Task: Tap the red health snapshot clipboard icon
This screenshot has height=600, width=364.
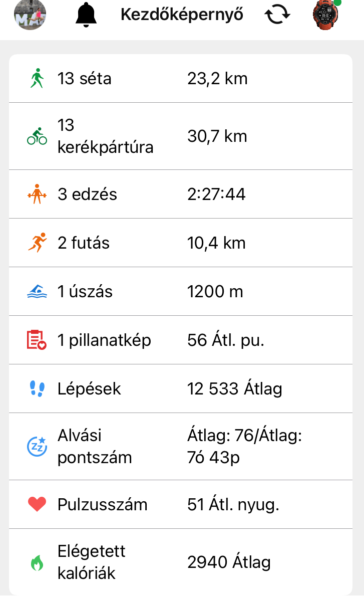Action: [x=37, y=340]
